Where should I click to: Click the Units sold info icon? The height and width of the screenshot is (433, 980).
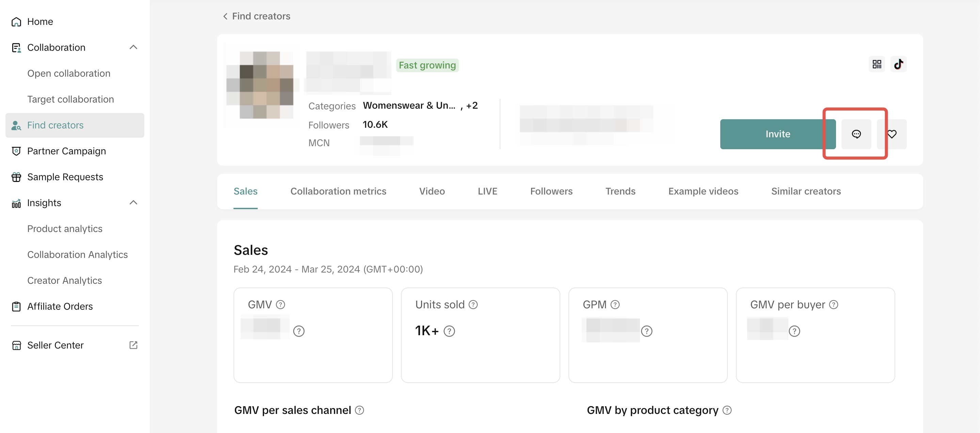473,305
